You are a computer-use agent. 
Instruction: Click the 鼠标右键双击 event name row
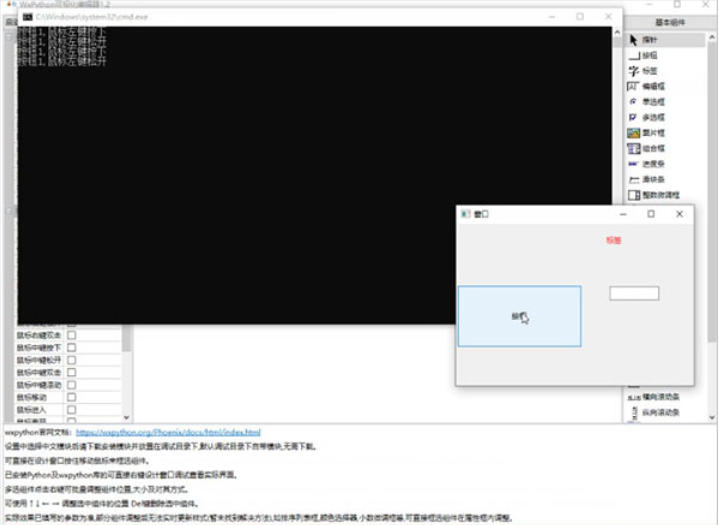click(x=39, y=335)
